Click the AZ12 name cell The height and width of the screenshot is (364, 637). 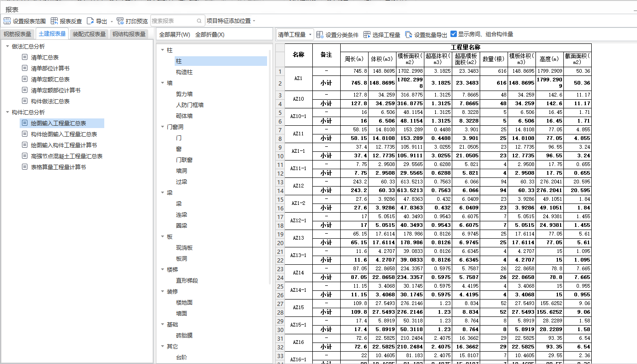[298, 186]
